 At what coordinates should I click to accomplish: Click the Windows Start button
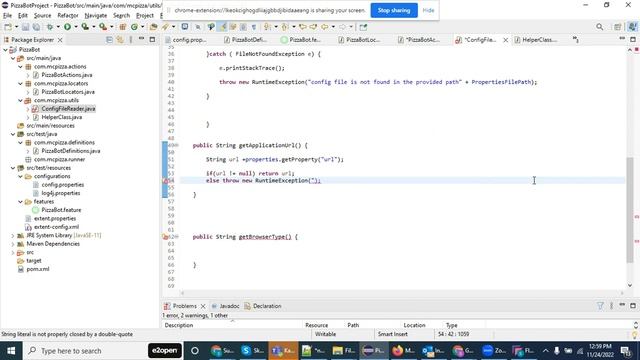click(11, 351)
